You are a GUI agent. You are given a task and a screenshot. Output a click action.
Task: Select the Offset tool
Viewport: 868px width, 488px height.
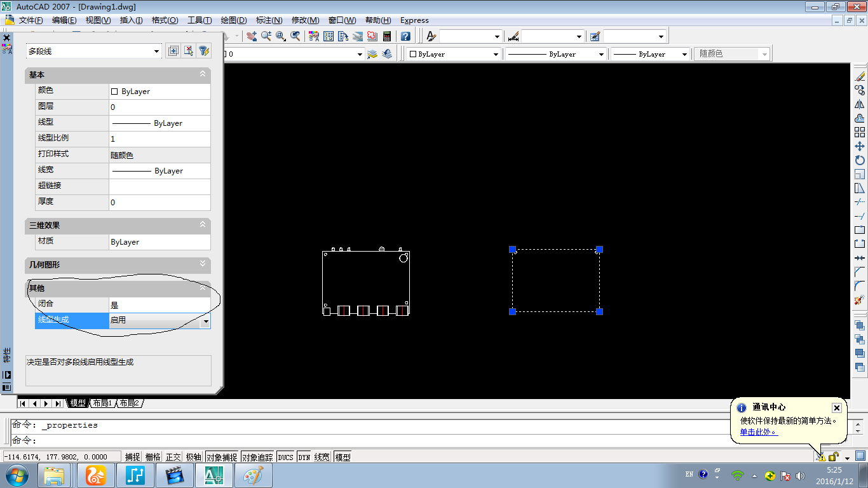(x=860, y=118)
